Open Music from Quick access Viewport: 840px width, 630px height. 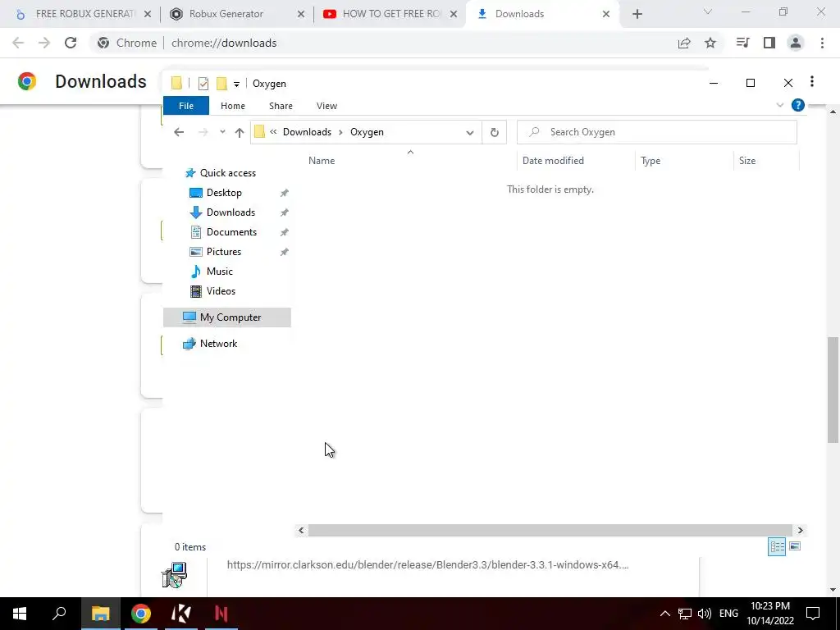219,272
